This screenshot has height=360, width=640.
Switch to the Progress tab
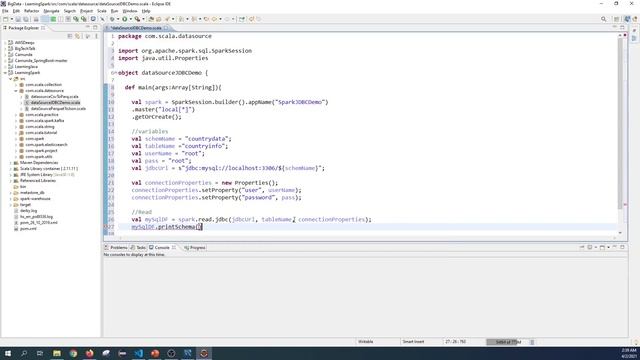tap(195, 248)
